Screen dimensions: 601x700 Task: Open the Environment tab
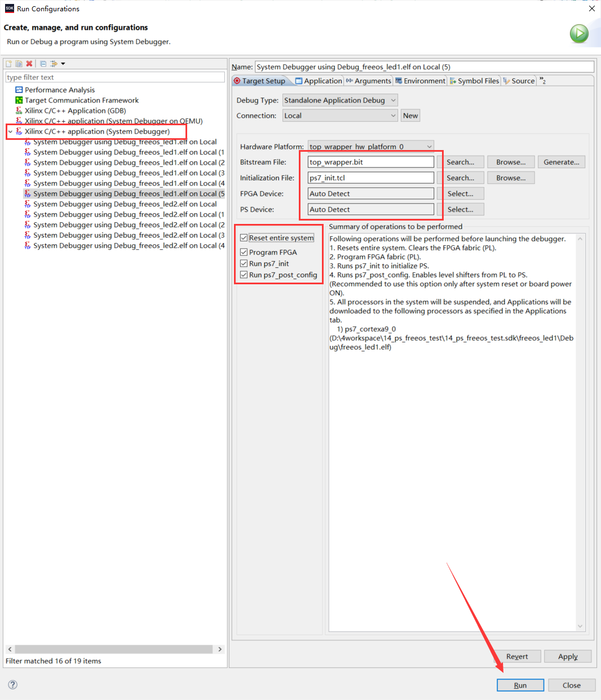point(420,81)
